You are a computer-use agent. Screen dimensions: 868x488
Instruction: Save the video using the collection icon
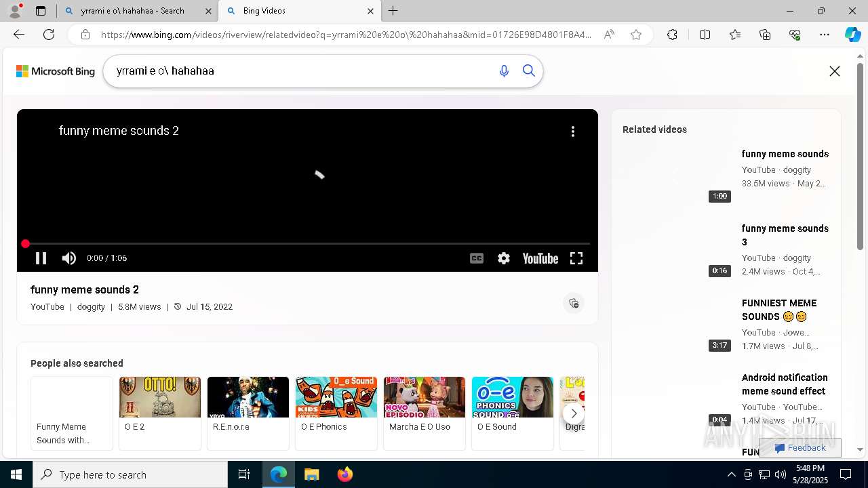pyautogui.click(x=574, y=304)
